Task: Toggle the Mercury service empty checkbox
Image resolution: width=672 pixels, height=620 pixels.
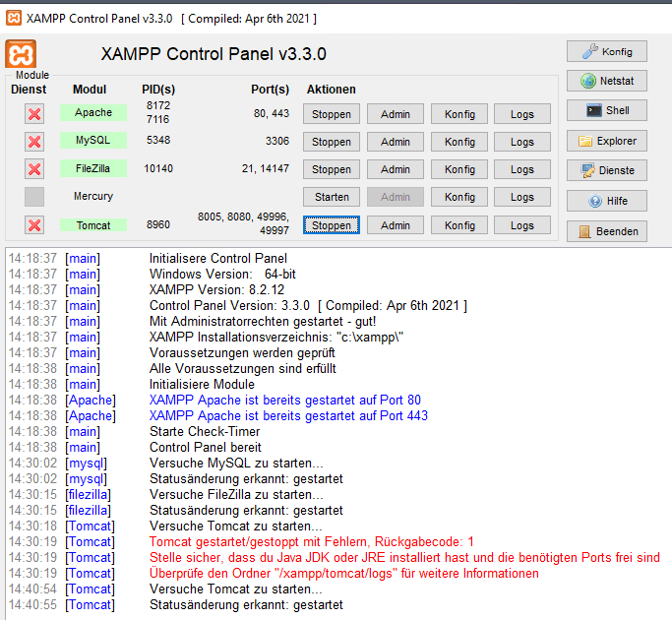Action: click(34, 197)
